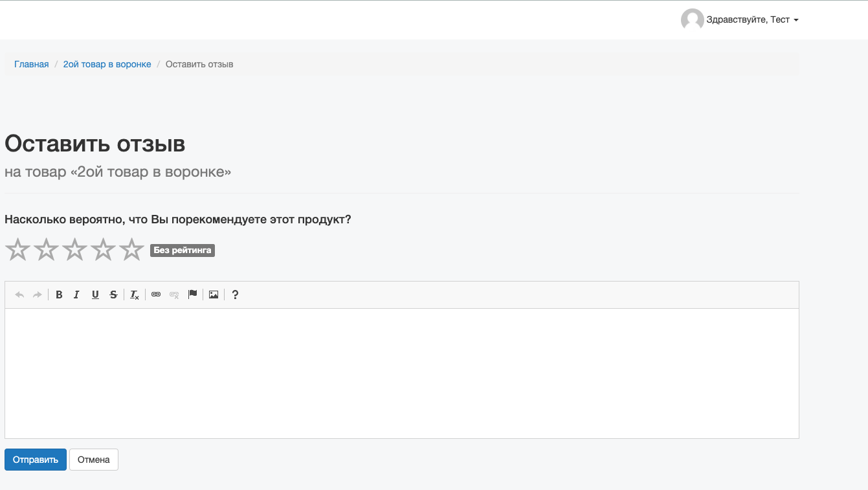Image resolution: width=868 pixels, height=490 pixels.
Task: Select the third rating star
Action: click(x=75, y=250)
